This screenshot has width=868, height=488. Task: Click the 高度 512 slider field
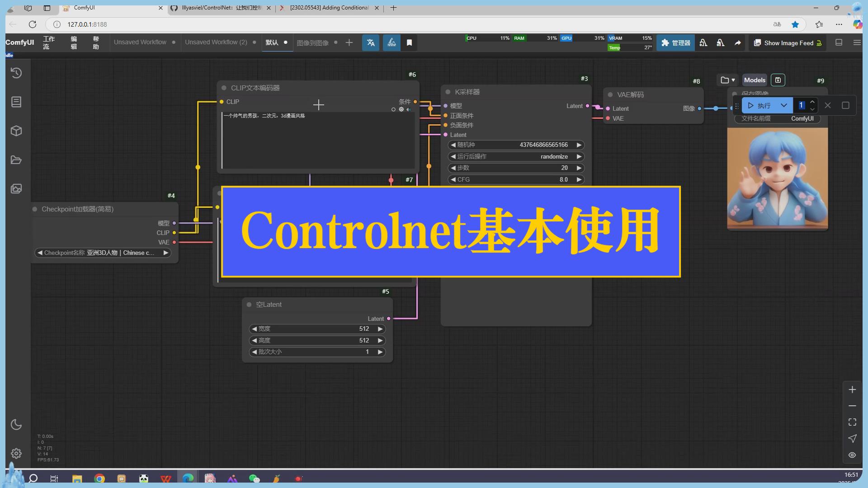coord(317,340)
